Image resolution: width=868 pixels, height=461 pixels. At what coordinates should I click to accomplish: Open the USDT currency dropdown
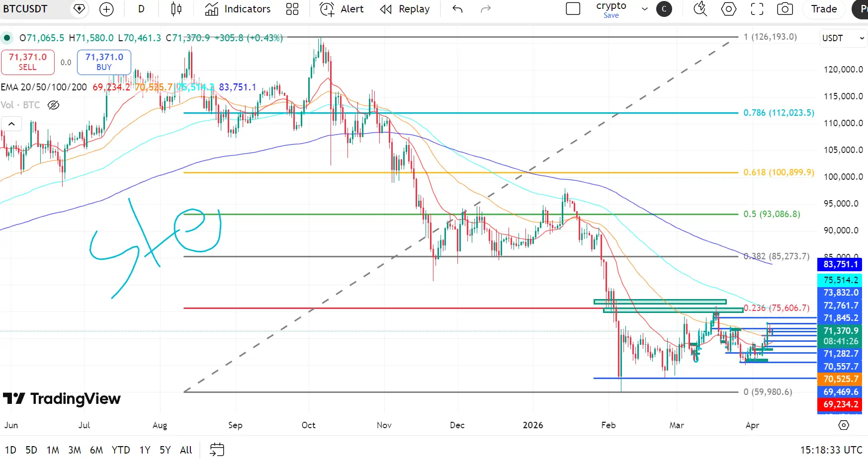(843, 38)
